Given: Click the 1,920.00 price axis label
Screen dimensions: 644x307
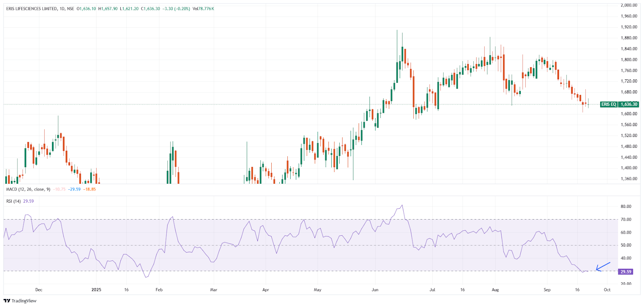Looking at the screenshot, I should pos(629,27).
